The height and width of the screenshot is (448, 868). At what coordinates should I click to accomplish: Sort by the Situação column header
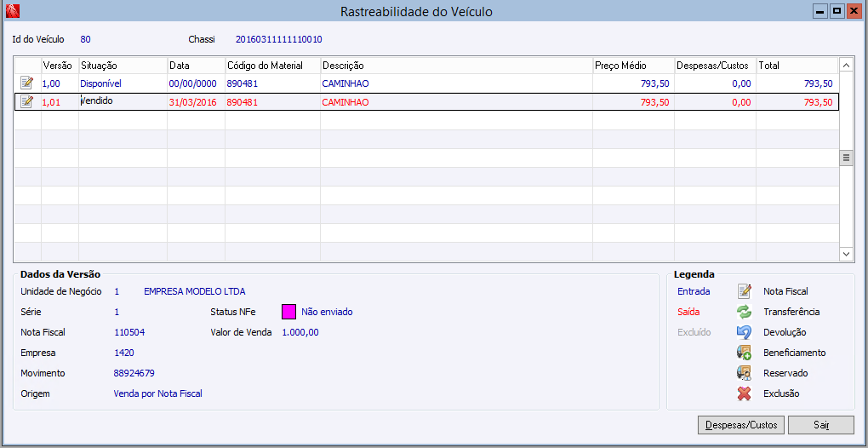pyautogui.click(x=123, y=66)
